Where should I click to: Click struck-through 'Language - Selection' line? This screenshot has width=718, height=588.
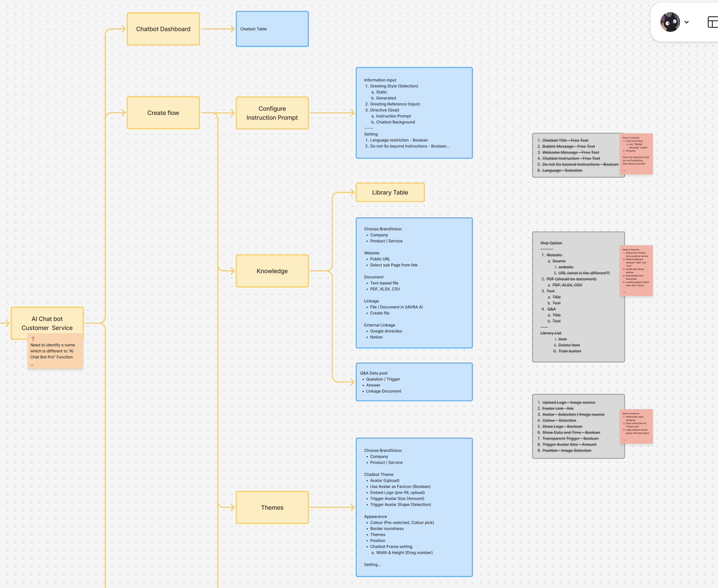pos(562,170)
